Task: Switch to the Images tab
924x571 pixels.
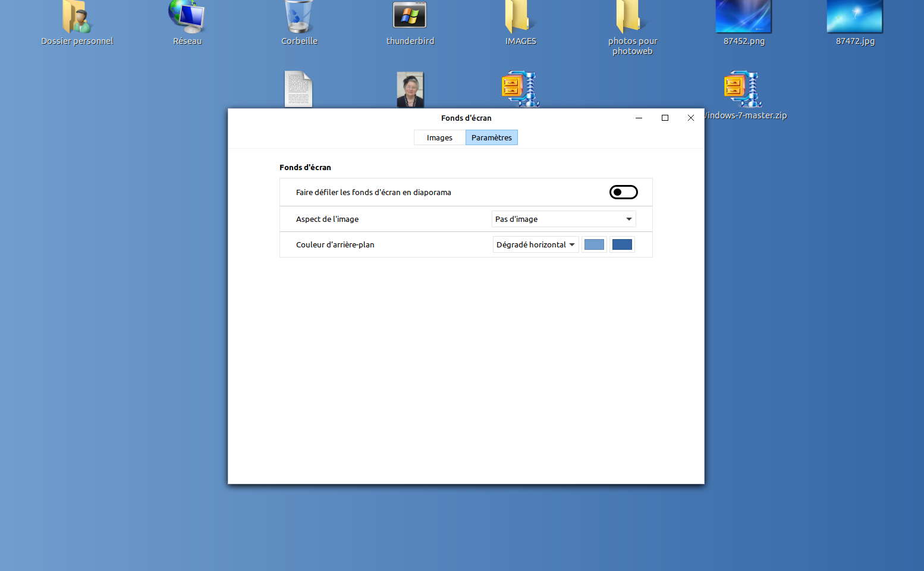Action: [439, 137]
